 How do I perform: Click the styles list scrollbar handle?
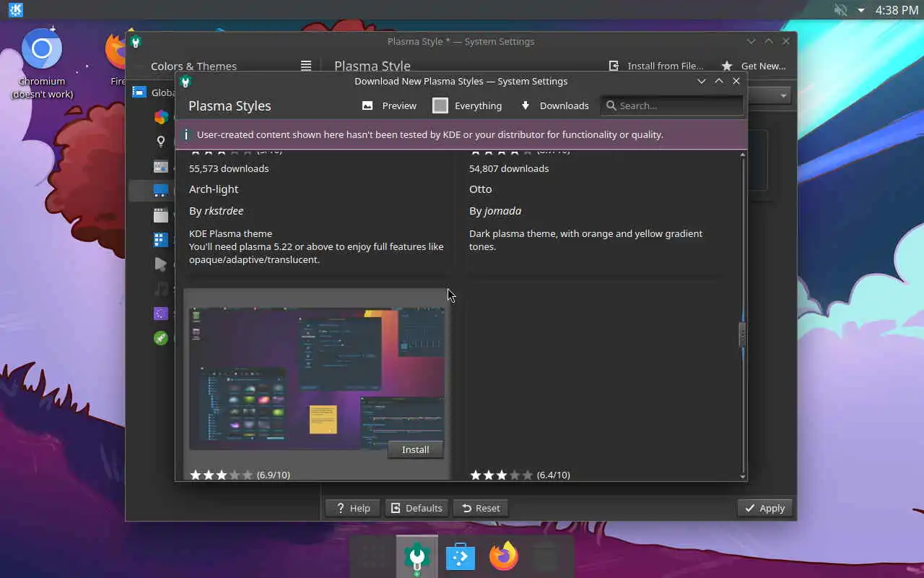(742, 335)
